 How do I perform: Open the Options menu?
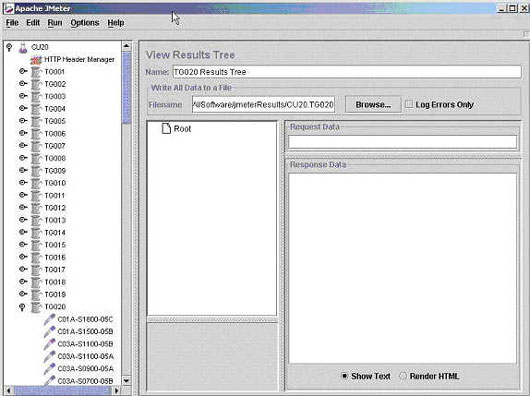coord(85,23)
